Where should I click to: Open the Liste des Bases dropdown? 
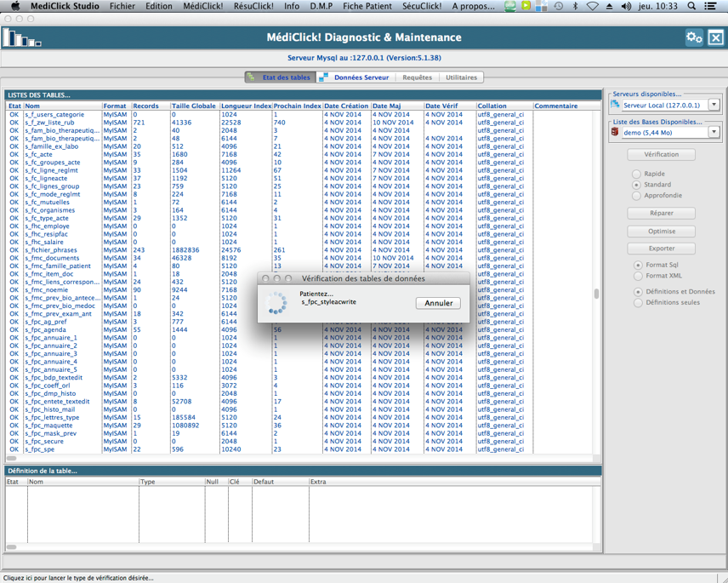(714, 132)
